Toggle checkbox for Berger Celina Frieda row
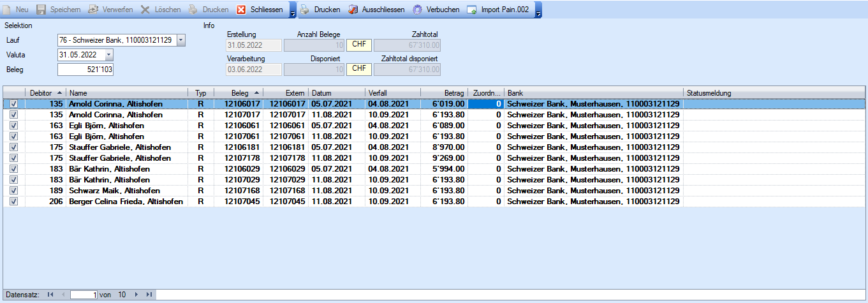 point(14,202)
